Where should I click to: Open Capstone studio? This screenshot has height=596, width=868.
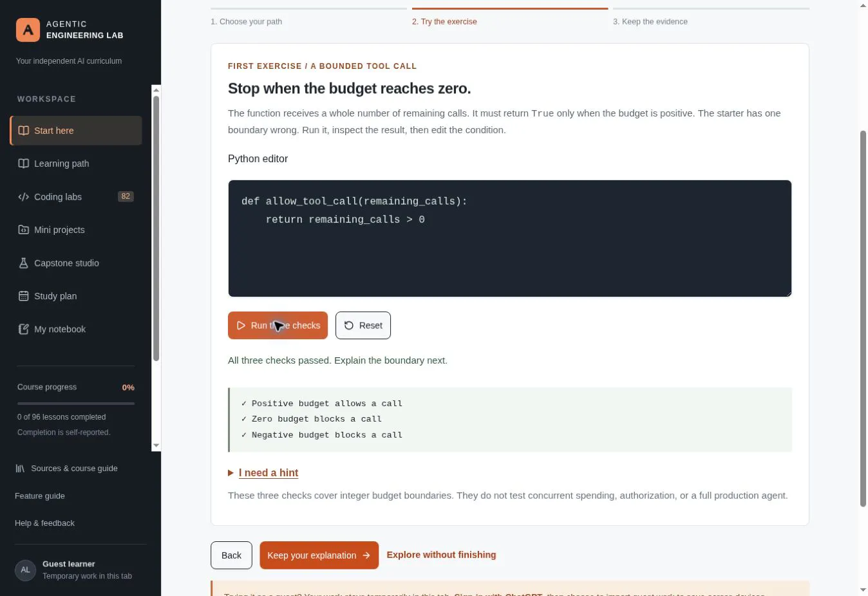(x=76, y=263)
